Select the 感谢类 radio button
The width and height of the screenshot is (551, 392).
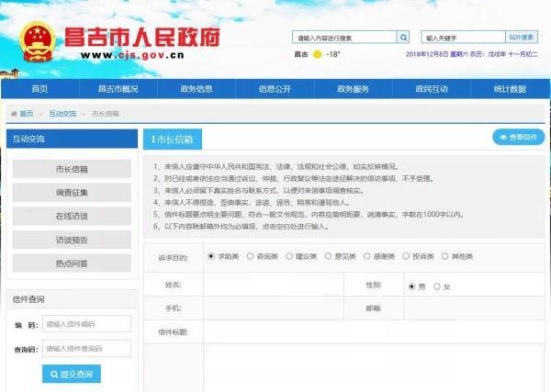[x=366, y=256]
